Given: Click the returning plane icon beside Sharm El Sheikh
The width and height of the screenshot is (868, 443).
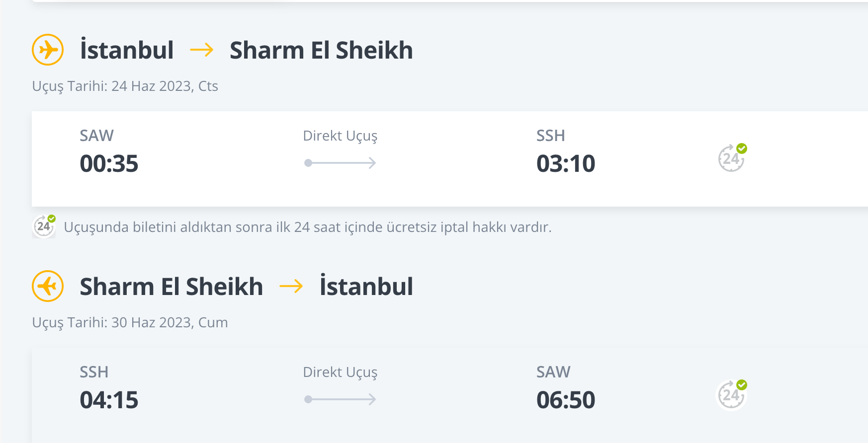Looking at the screenshot, I should [x=48, y=286].
